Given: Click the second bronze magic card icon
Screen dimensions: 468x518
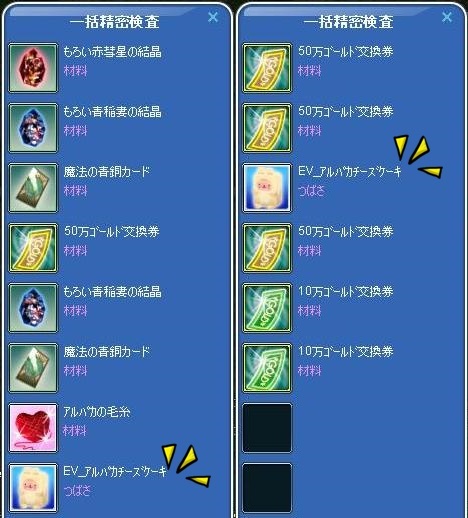Looking at the screenshot, I should pyautogui.click(x=33, y=368).
